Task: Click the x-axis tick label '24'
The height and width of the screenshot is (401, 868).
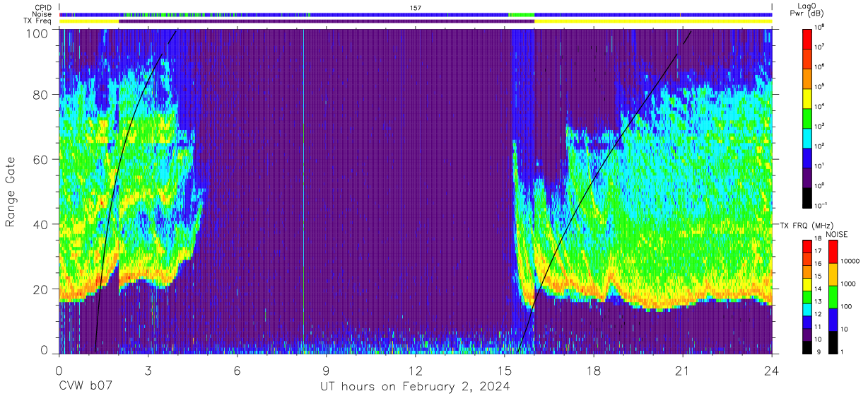Action: (772, 371)
